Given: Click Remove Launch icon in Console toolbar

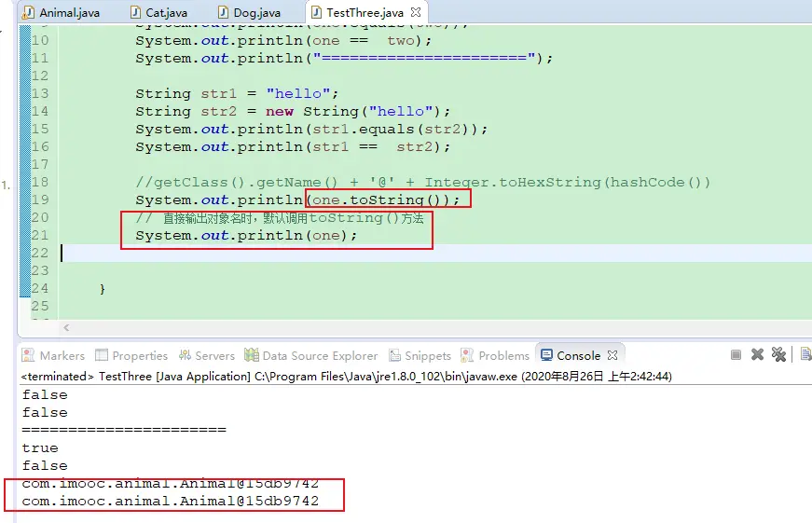Looking at the screenshot, I should (x=758, y=355).
